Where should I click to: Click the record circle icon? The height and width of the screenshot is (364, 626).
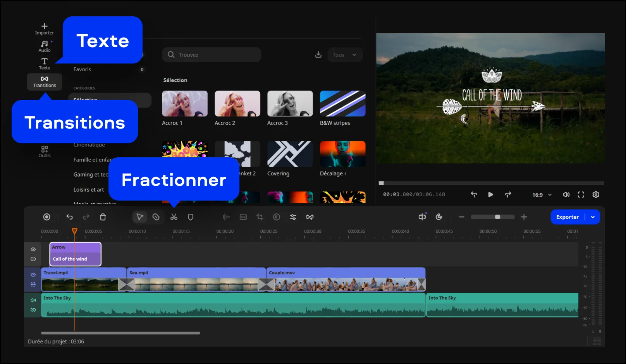46,217
